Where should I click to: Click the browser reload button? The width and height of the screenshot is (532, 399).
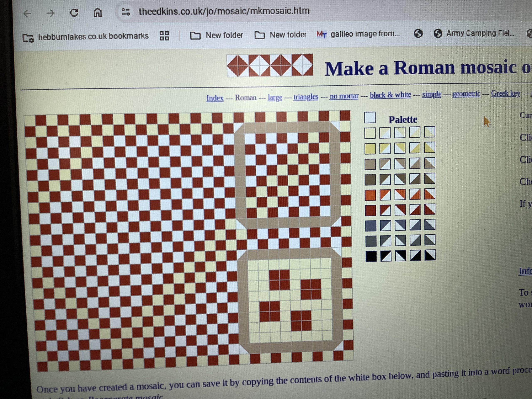[74, 13]
